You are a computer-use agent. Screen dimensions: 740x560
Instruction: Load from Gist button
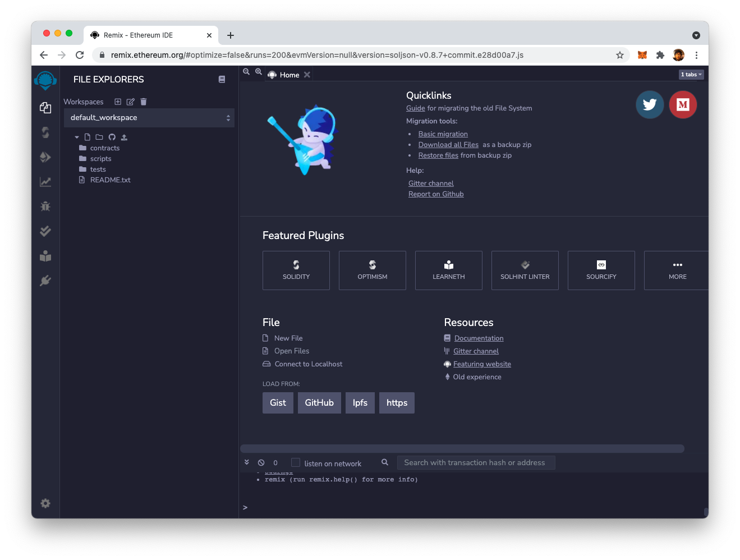point(278,403)
